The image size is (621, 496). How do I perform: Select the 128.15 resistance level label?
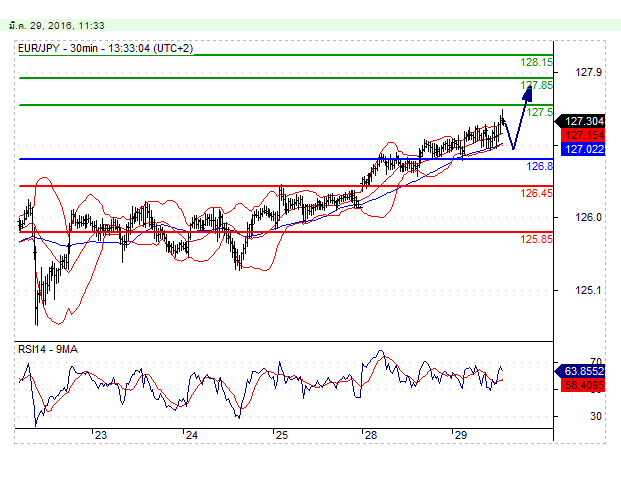point(536,62)
